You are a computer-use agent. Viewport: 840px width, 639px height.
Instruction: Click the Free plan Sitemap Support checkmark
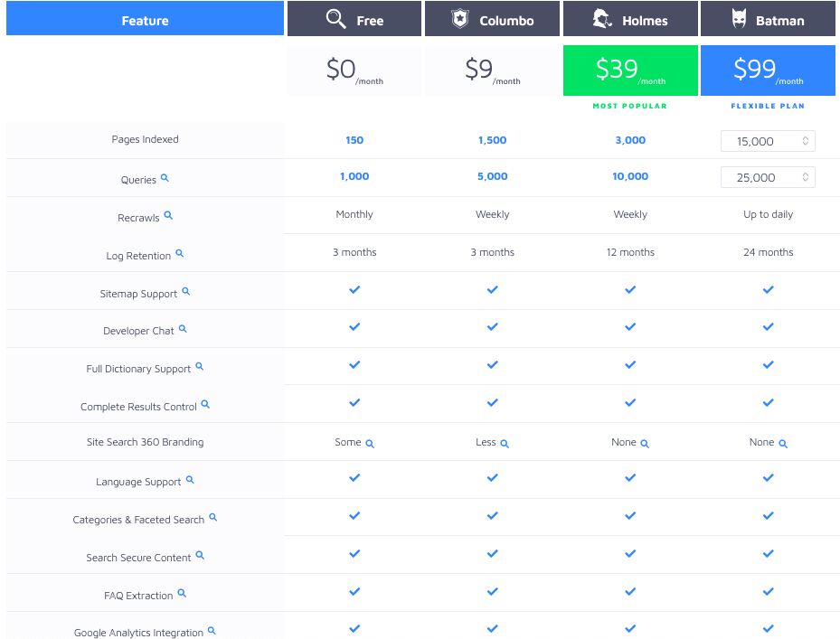pos(354,290)
